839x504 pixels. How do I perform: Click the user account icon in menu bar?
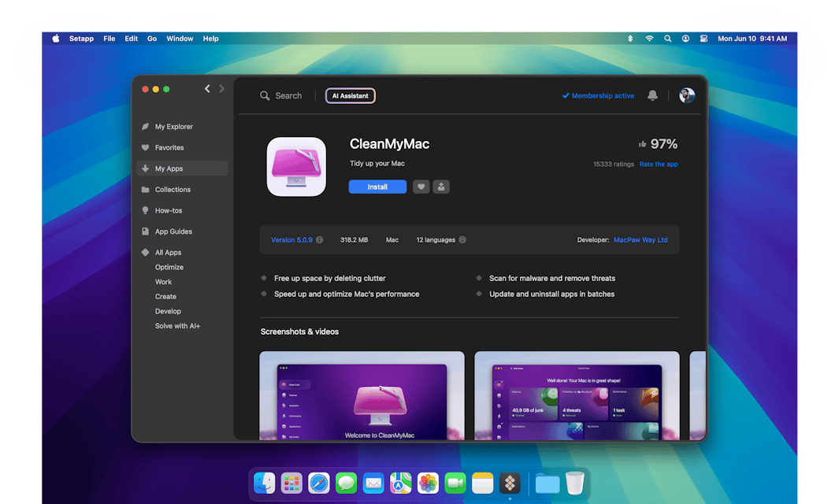click(685, 39)
